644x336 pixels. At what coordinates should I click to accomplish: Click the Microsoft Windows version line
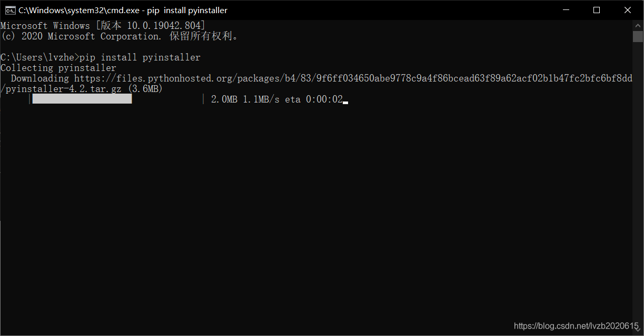(x=103, y=25)
